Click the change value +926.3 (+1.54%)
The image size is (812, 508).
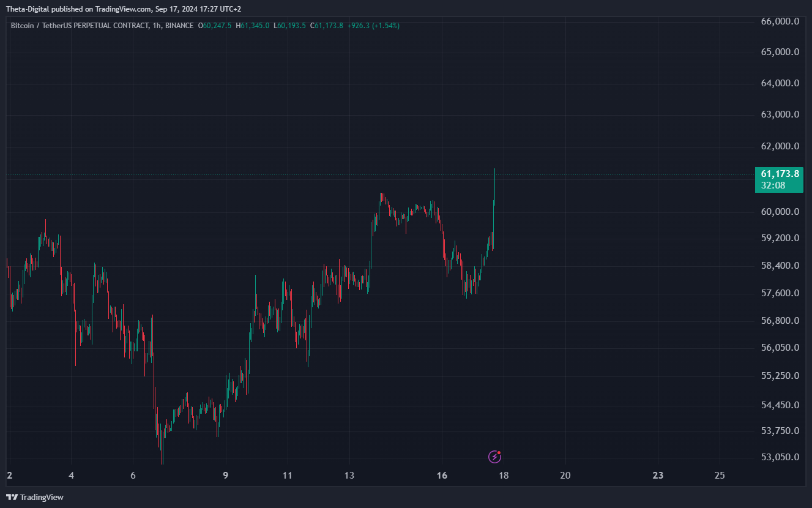(373, 26)
